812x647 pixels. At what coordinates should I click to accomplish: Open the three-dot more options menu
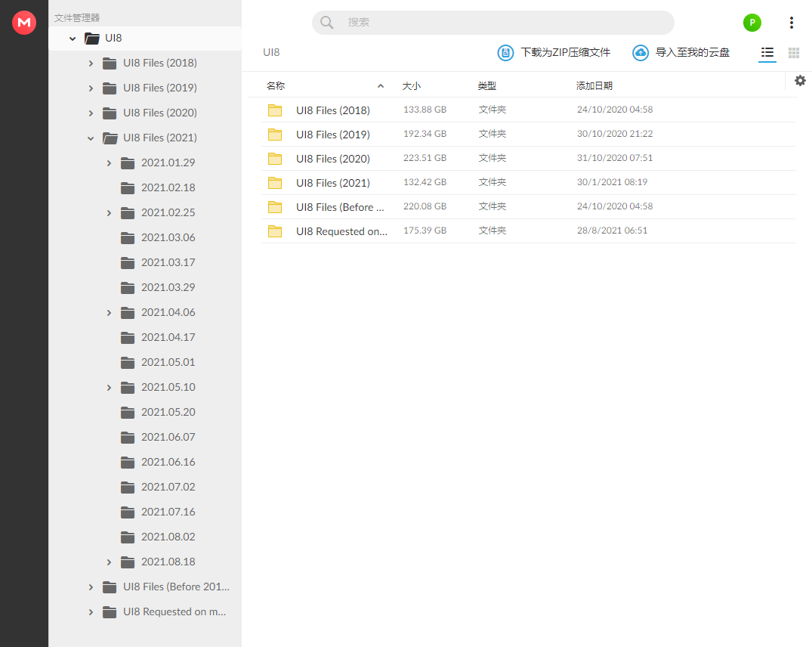click(x=791, y=22)
